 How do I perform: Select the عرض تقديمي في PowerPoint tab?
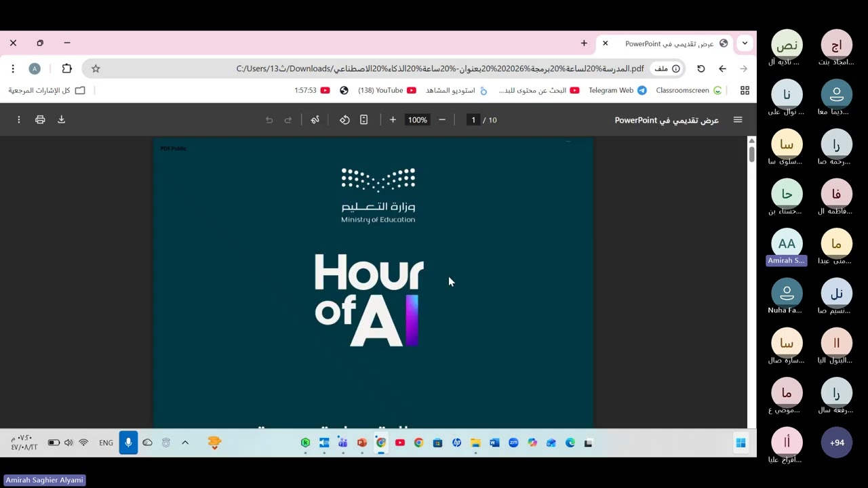(x=666, y=43)
